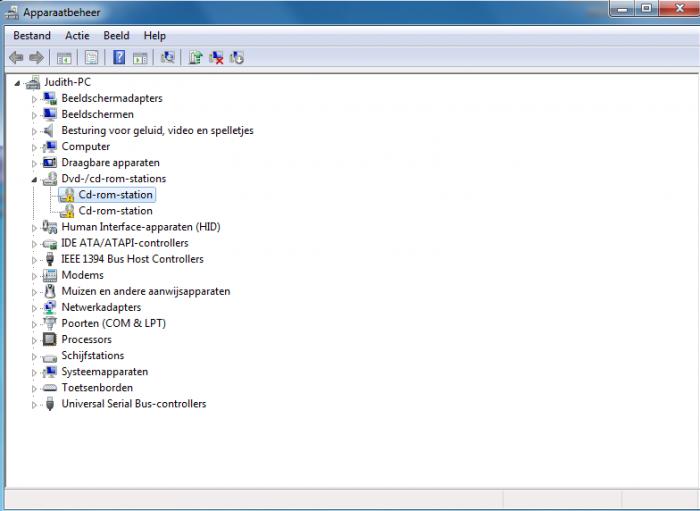Viewport: 700px width, 511px height.
Task: Select the Computer row text
Action: coord(86,146)
